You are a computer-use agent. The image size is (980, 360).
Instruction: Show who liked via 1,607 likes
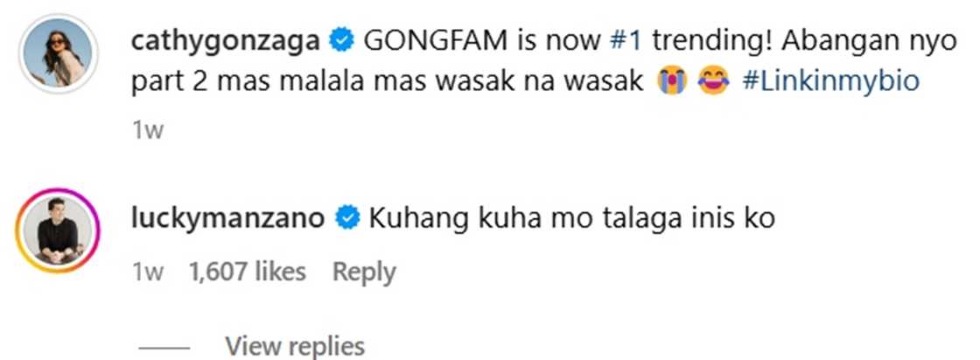248,272
